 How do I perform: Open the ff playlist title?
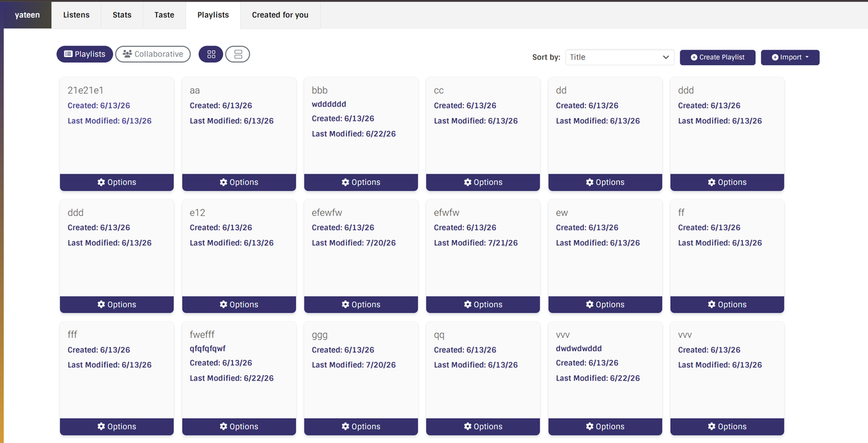[x=682, y=212]
